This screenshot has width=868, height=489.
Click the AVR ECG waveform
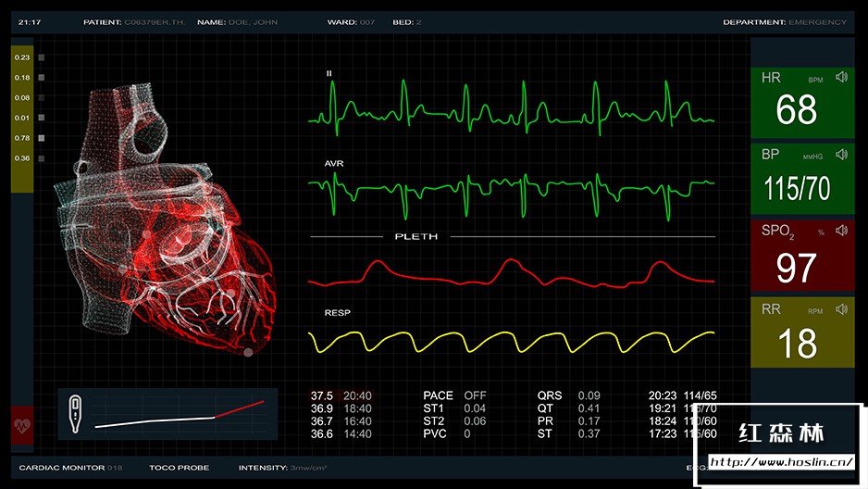pyautogui.click(x=511, y=194)
